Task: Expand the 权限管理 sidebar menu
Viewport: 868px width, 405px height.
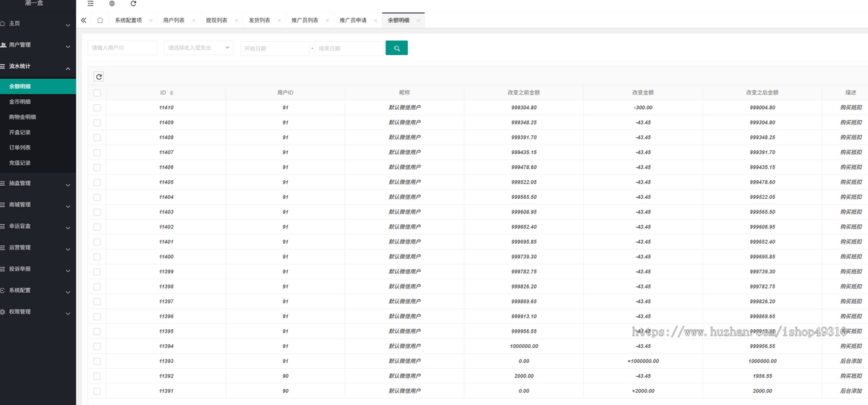Action: pyautogui.click(x=38, y=312)
